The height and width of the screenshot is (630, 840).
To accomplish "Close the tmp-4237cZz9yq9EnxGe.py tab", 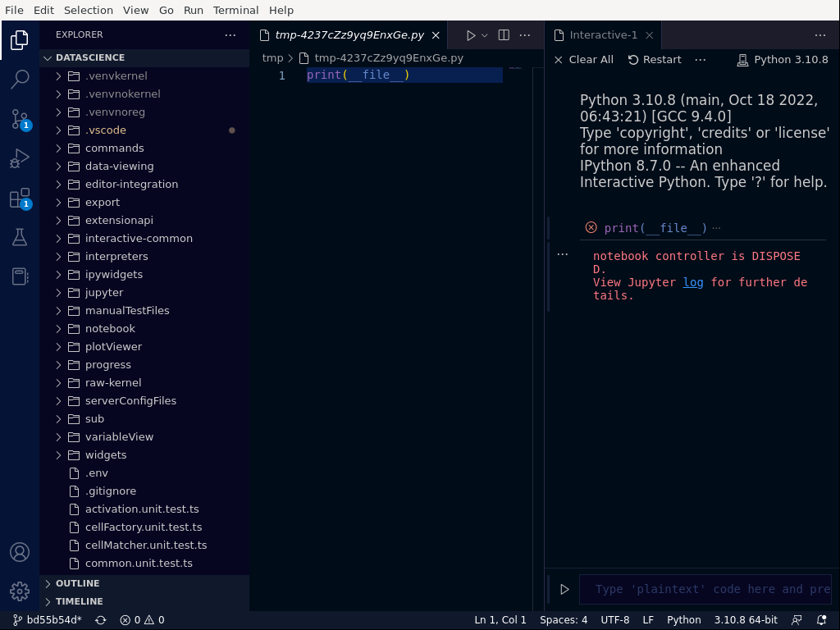I will (x=436, y=35).
